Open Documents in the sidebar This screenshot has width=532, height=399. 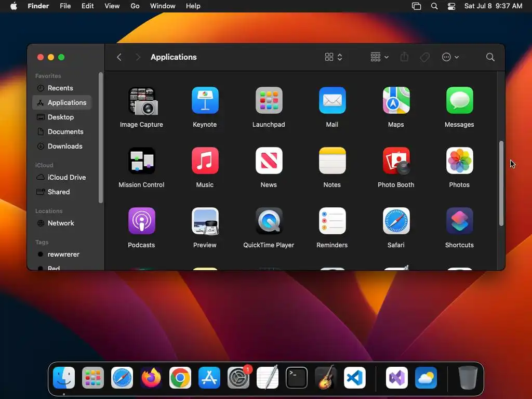[x=62, y=131]
